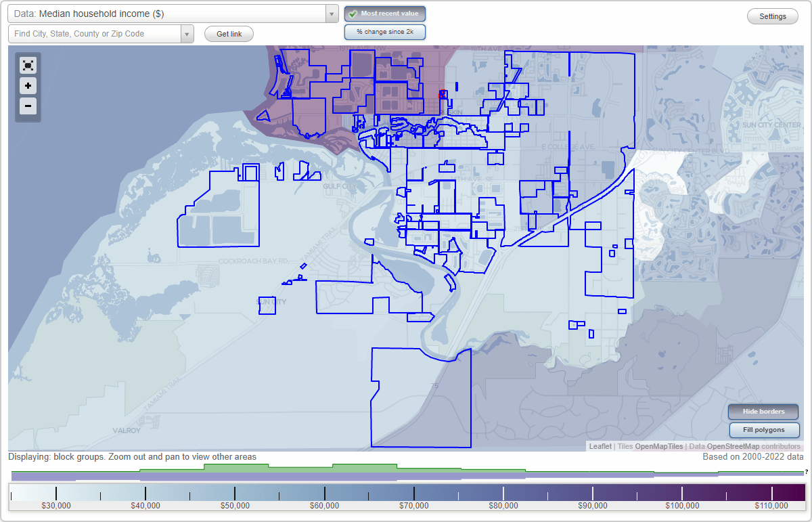Click the Displaying: block groups status text
Screen dimensions: 812x522
click(x=133, y=457)
